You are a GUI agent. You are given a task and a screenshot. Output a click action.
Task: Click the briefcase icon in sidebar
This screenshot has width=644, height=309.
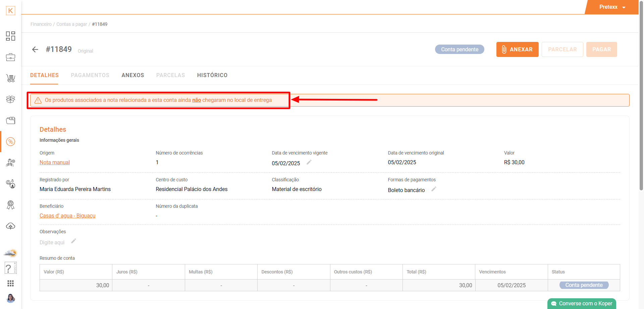[x=10, y=57]
